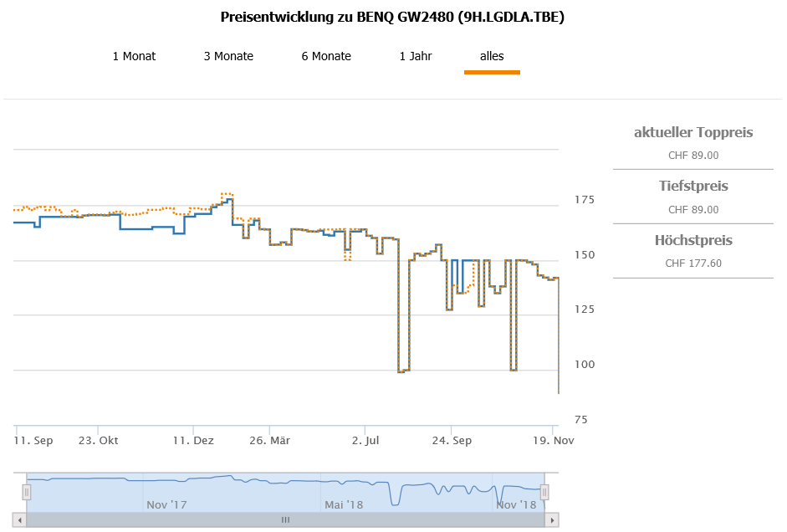Click the aktueller Toppreis heading
The width and height of the screenshot is (787, 532).
click(x=693, y=132)
